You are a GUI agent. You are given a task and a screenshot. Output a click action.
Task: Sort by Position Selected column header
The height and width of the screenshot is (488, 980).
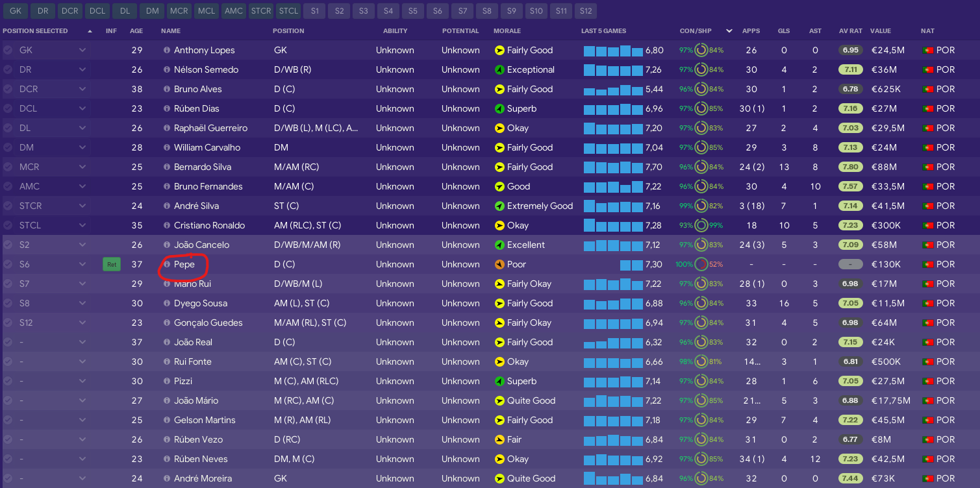35,30
